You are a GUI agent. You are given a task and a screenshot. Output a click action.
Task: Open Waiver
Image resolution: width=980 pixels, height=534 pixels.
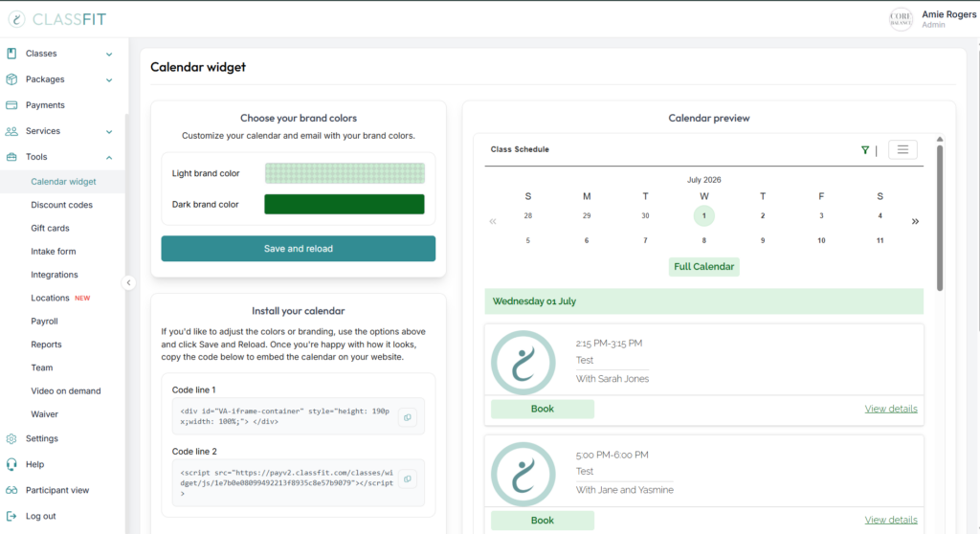coord(44,414)
